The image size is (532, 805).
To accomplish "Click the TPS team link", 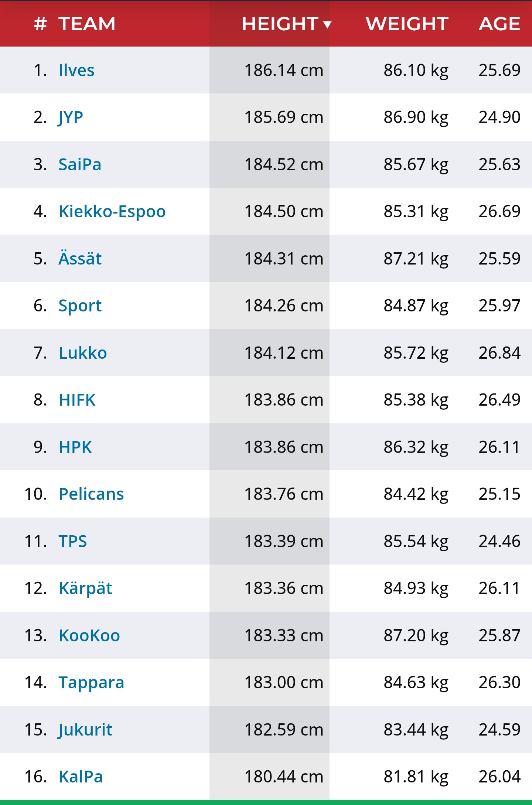I will pos(73,541).
